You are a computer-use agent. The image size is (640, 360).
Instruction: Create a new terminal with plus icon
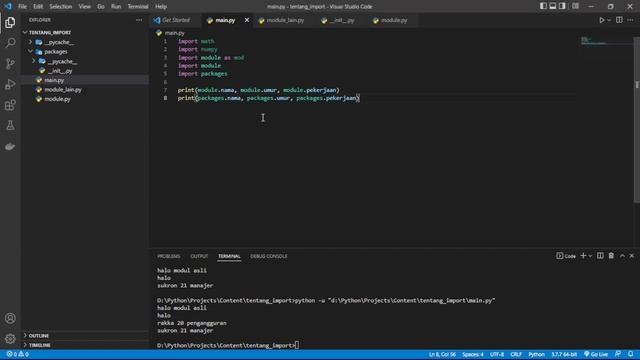coord(583,256)
